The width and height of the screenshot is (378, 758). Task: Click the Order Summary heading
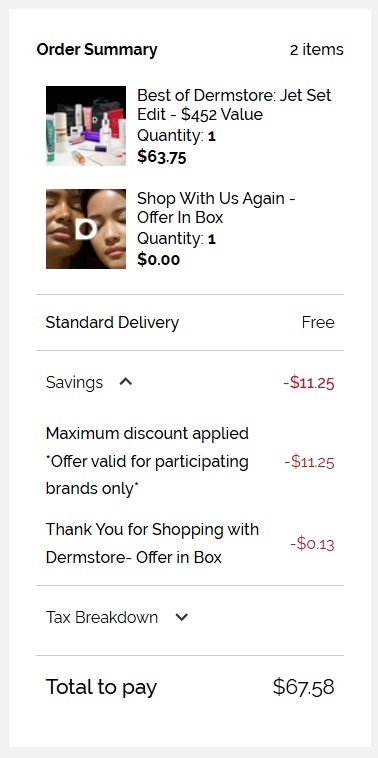tap(97, 49)
